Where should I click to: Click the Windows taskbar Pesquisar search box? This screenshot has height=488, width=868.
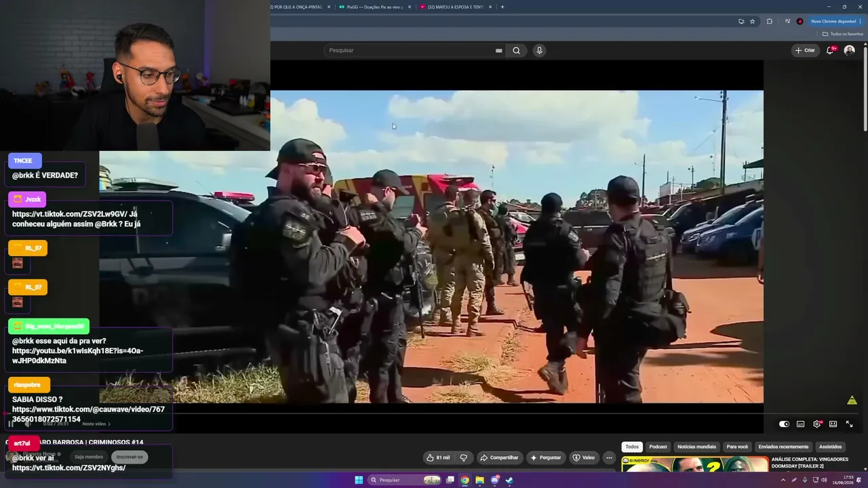pyautogui.click(x=404, y=480)
